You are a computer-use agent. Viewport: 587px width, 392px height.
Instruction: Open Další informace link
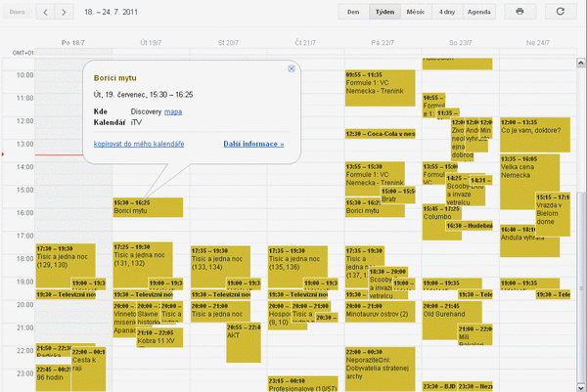(253, 144)
